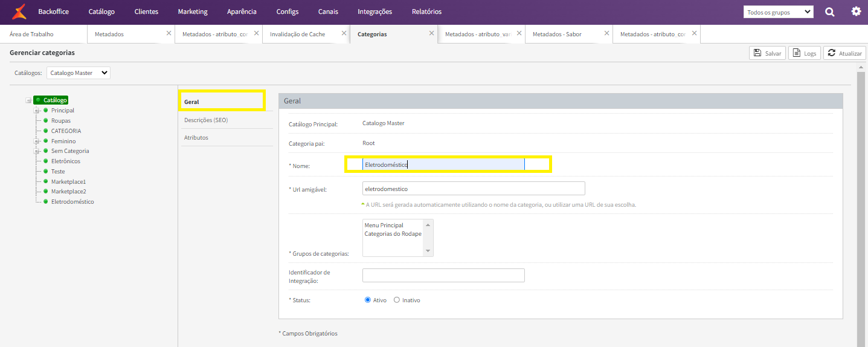The image size is (868, 347).
Task: Open the Integrações menu
Action: point(375,11)
